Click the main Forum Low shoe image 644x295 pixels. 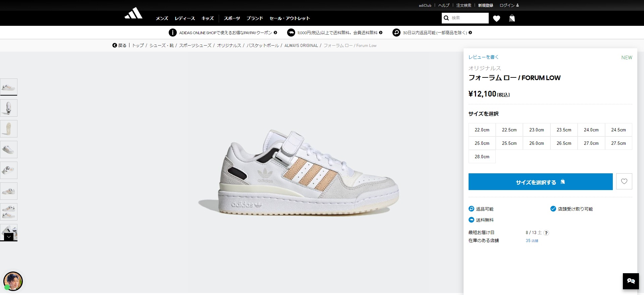[299, 173]
